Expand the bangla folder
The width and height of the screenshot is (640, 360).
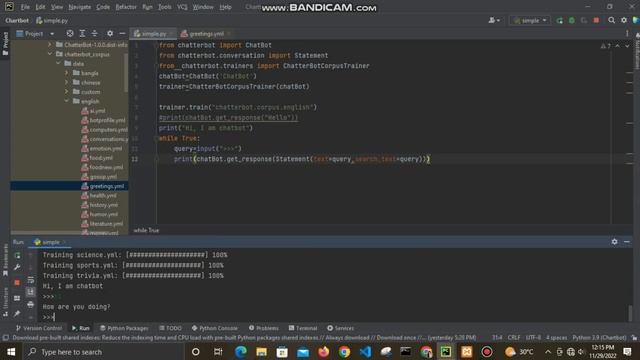[67, 73]
